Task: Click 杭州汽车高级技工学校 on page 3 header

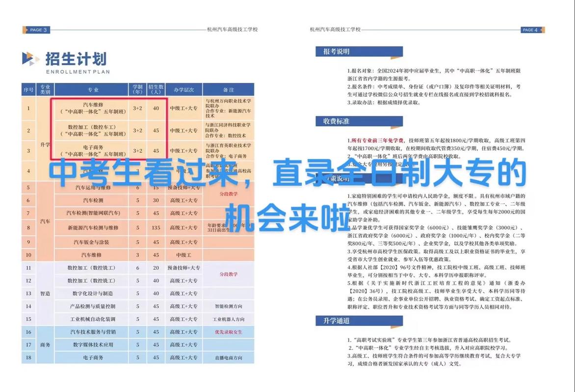Action: 233,29
